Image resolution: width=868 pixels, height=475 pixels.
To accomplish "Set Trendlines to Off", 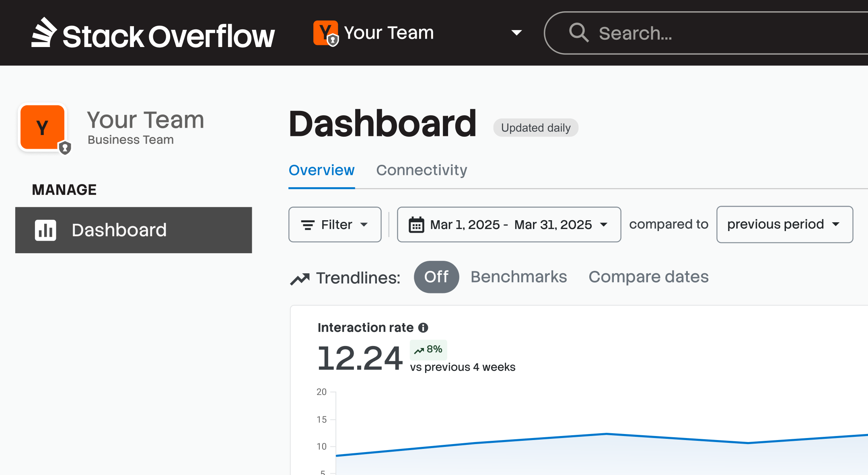I will click(436, 277).
